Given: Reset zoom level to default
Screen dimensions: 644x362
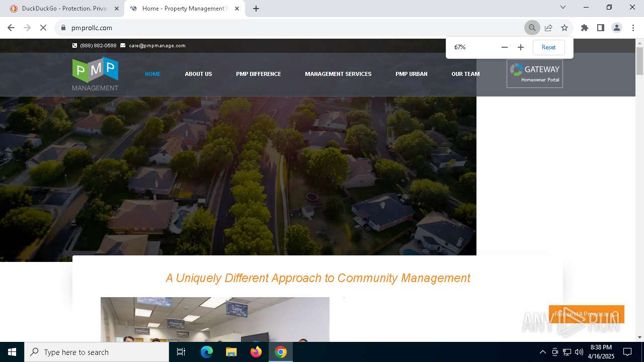Looking at the screenshot, I should click(548, 47).
